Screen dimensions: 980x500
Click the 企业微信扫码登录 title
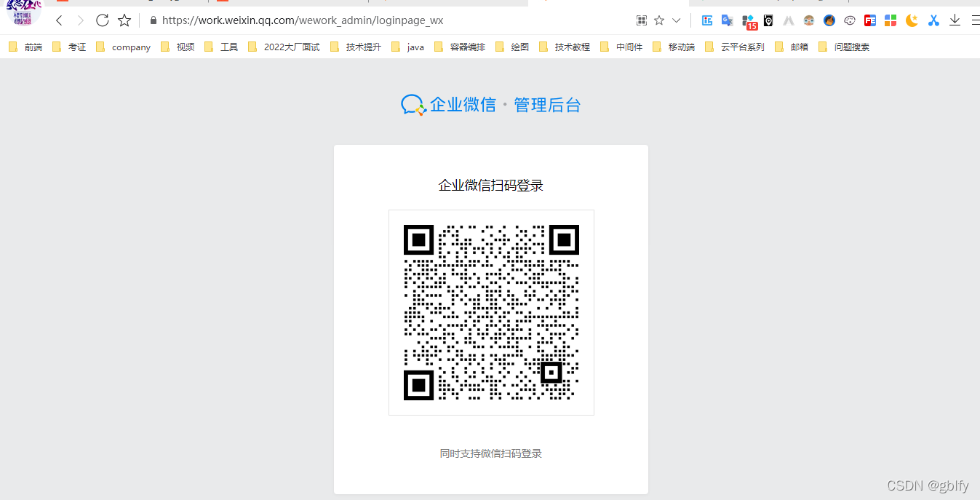[491, 186]
